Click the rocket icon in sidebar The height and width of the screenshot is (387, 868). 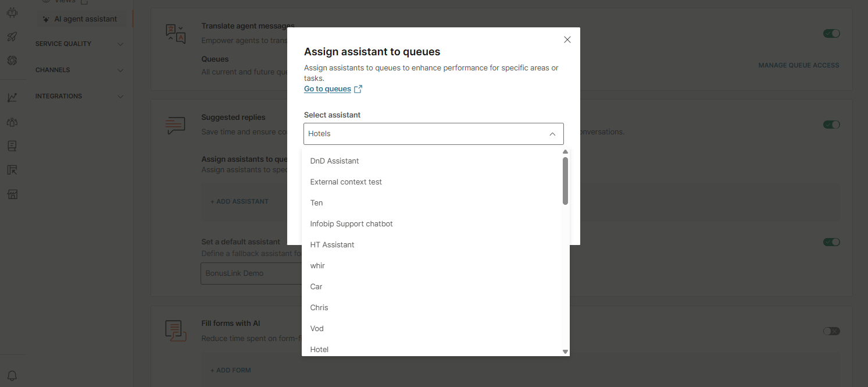tap(12, 37)
